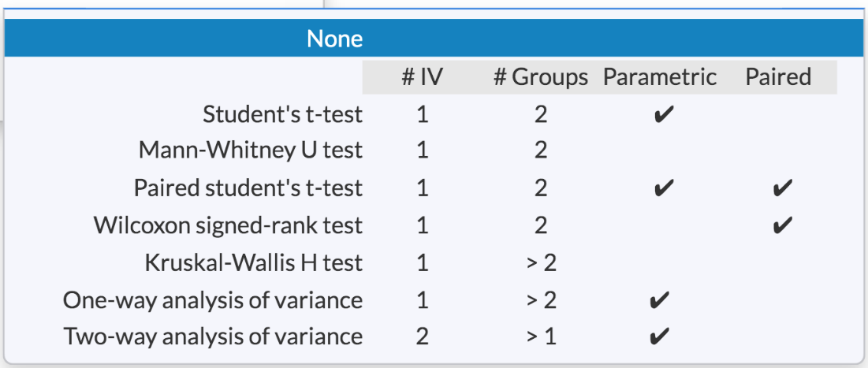Screen dimensions: 868x368
Task: Click the > 2 groups value for Kruskal-Wallis
Action: pyautogui.click(x=541, y=262)
